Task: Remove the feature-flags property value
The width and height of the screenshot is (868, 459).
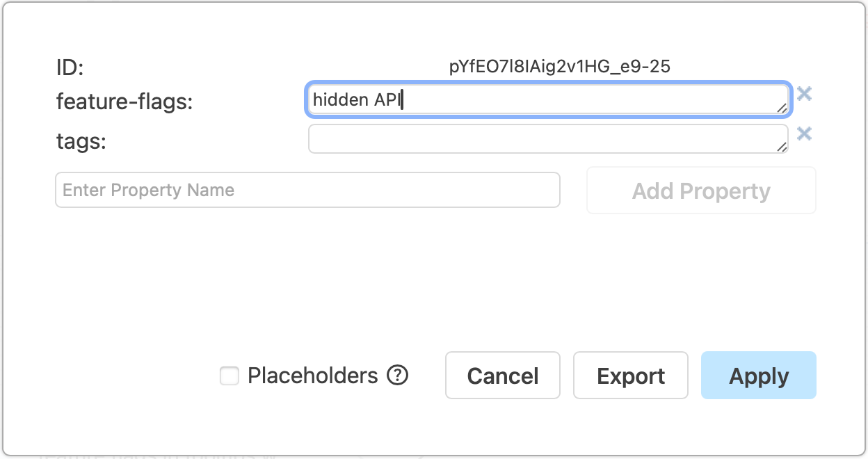Action: click(x=805, y=93)
